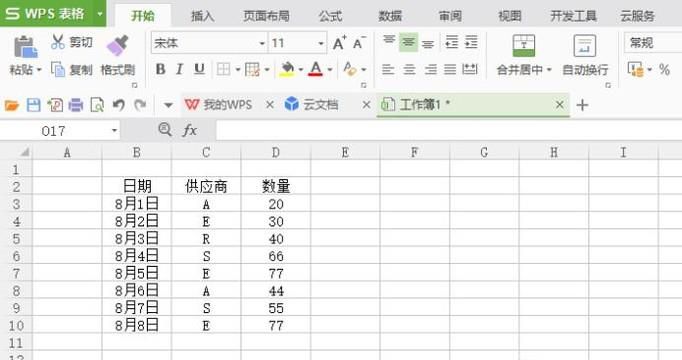
Task: Undo the last action
Action: point(118,105)
